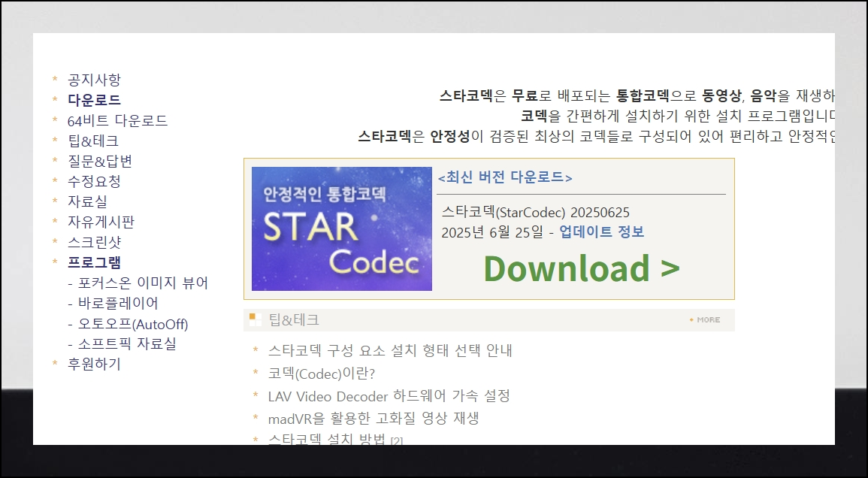Click the MORE link in 팁&테크 header
This screenshot has width=868, height=478.
[705, 320]
